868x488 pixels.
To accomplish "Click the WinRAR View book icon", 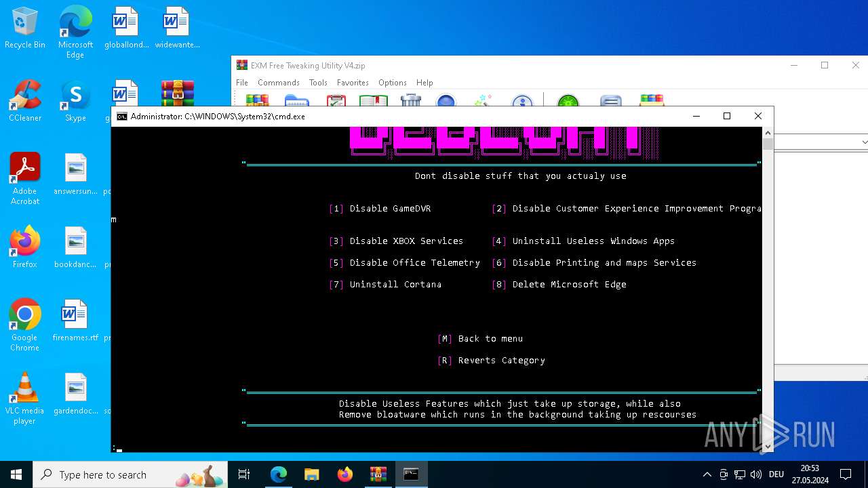I will point(374,100).
